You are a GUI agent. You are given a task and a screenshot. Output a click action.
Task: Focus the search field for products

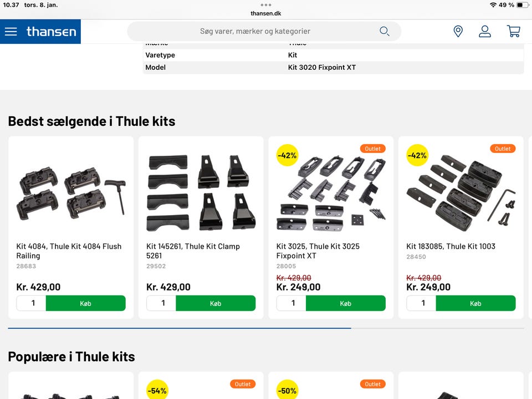click(255, 32)
